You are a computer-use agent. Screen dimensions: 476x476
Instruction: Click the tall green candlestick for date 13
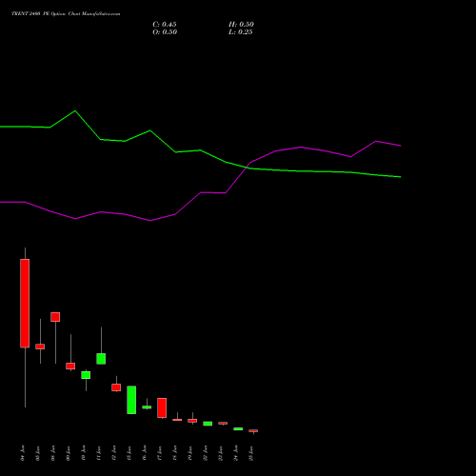coord(131,400)
